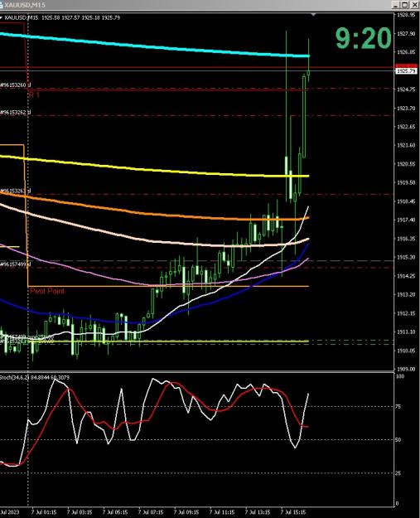Click the 7 Jul 09:15 time label
420x518 pixels.
point(186,512)
